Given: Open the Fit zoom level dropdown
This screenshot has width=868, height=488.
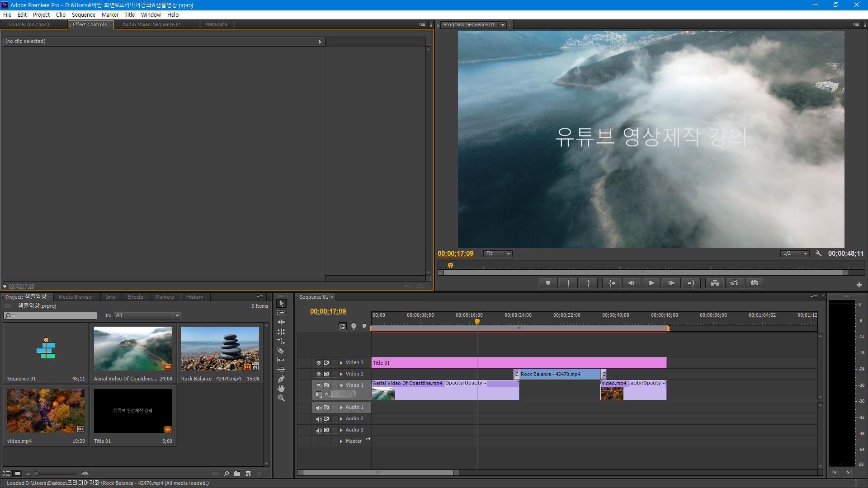Looking at the screenshot, I should 497,253.
